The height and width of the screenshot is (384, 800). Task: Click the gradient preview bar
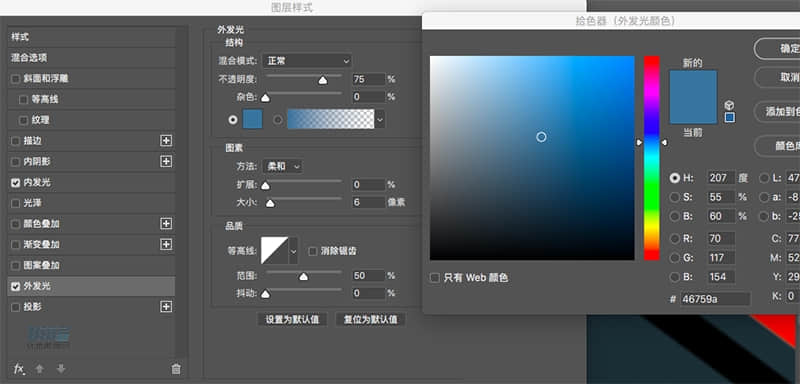(331, 119)
